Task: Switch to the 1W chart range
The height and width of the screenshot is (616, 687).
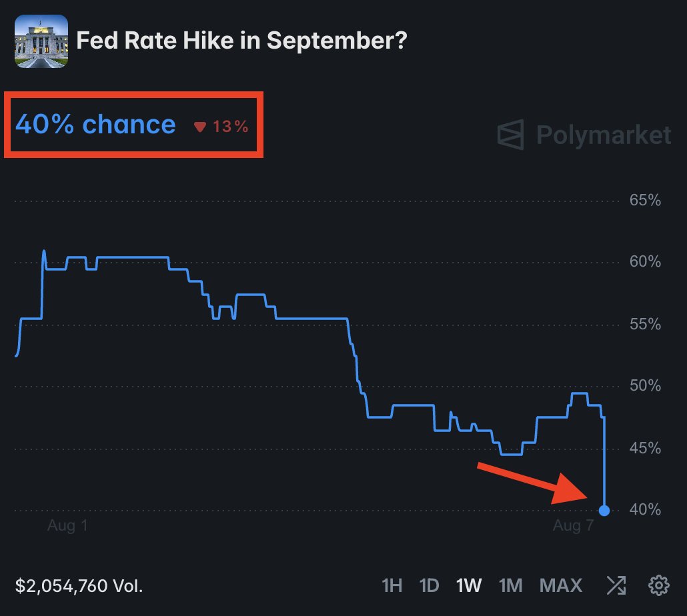Action: 469,585
